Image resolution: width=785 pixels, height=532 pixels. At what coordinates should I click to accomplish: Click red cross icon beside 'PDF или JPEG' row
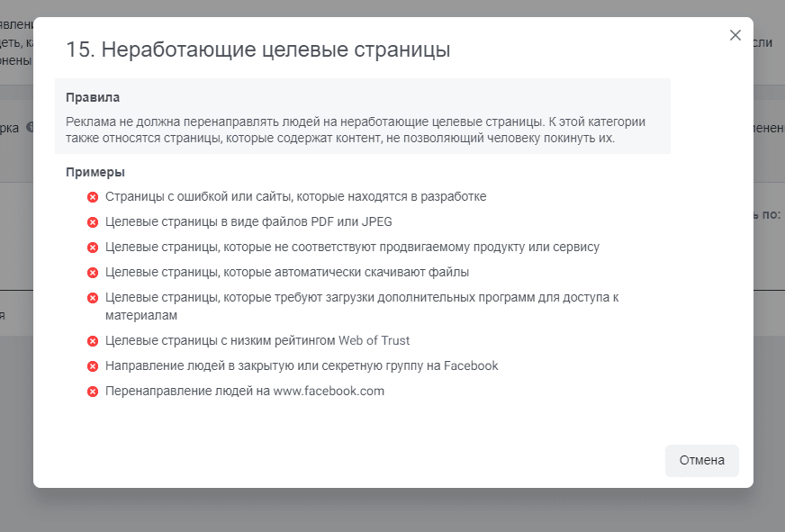pyautogui.click(x=93, y=222)
